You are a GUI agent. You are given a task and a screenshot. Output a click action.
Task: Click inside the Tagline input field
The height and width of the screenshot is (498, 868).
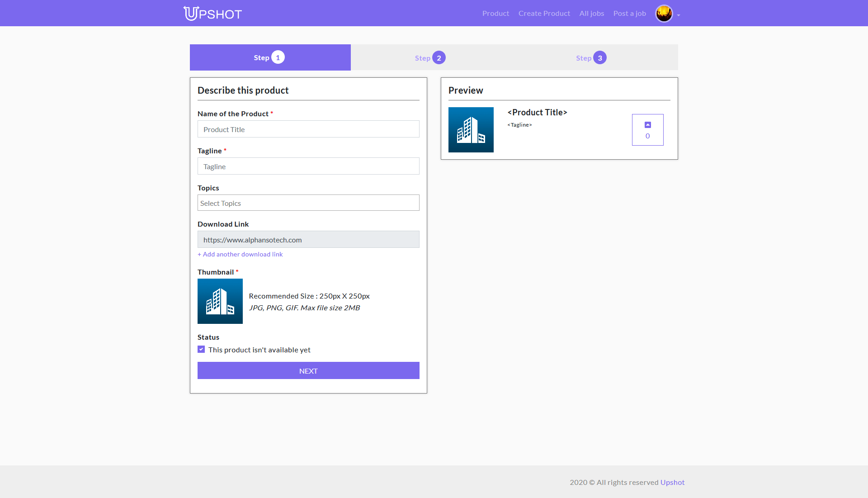point(308,166)
